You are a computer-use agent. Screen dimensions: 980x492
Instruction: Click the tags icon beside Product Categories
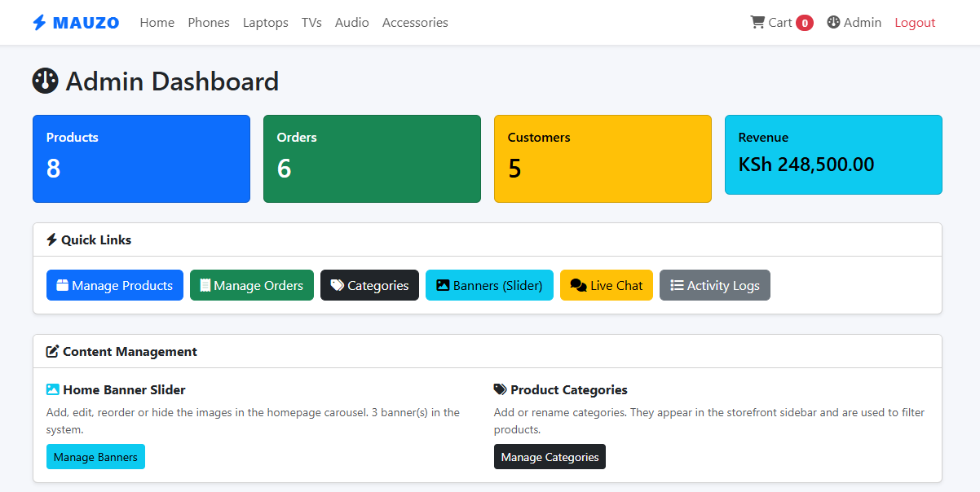coord(501,389)
